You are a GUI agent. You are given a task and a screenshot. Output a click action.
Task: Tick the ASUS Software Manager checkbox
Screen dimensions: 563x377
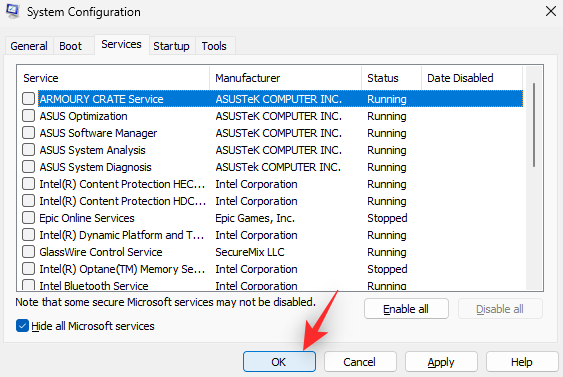tap(28, 132)
